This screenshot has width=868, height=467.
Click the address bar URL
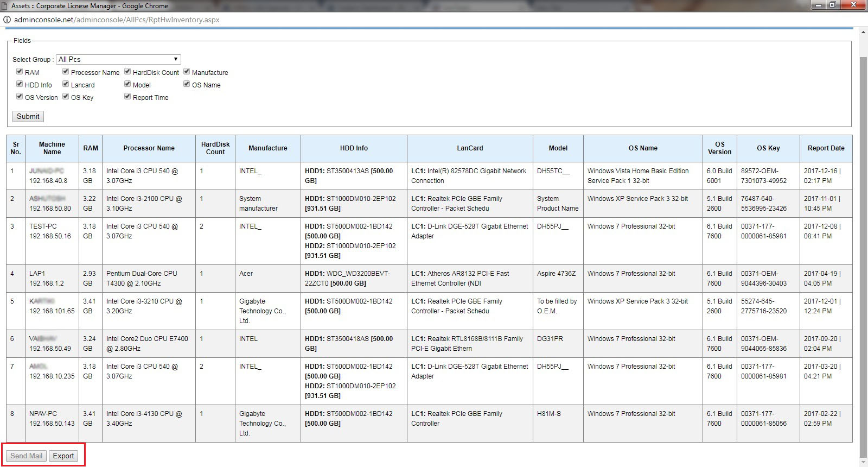117,20
